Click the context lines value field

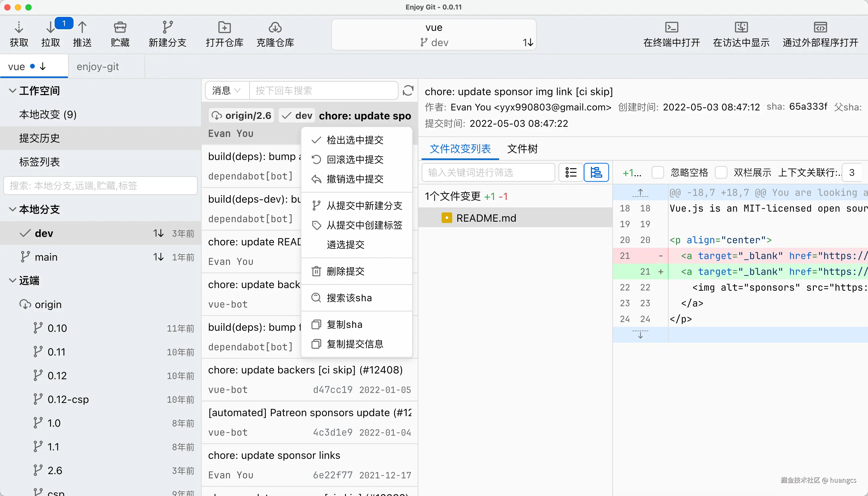click(x=853, y=172)
